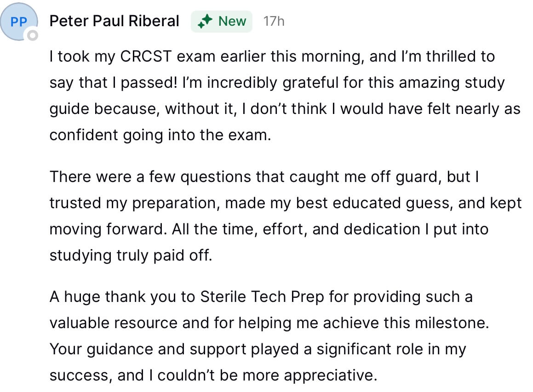Select the green "New" badge label

pyautogui.click(x=232, y=22)
